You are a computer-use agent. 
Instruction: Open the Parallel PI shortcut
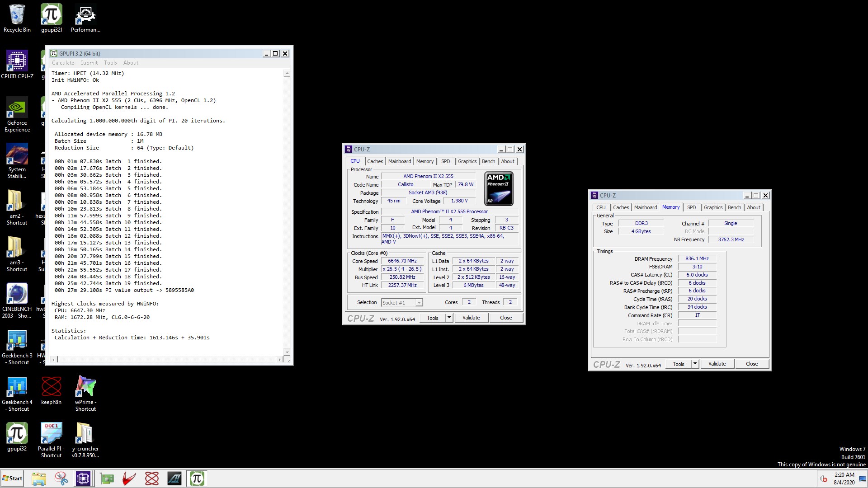click(x=52, y=440)
